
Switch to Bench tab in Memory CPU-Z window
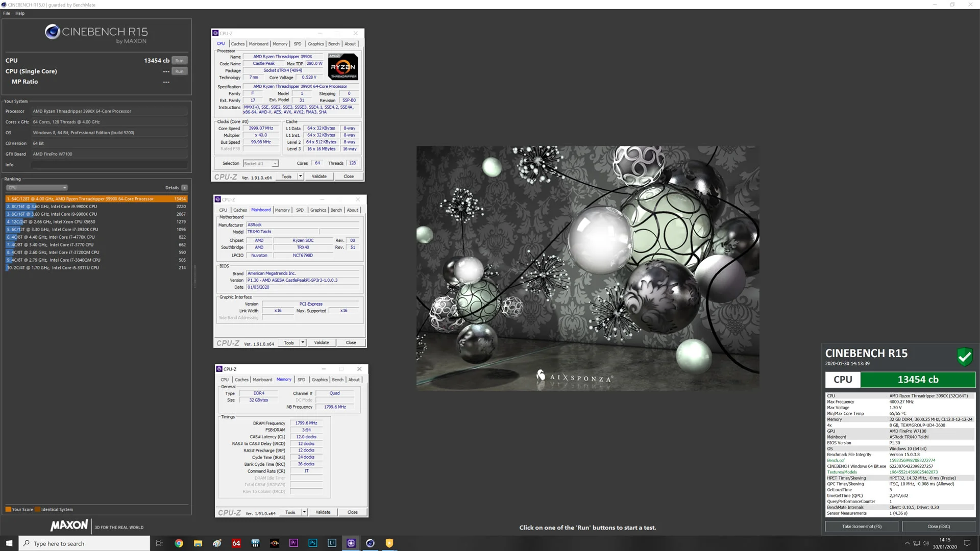pyautogui.click(x=338, y=380)
